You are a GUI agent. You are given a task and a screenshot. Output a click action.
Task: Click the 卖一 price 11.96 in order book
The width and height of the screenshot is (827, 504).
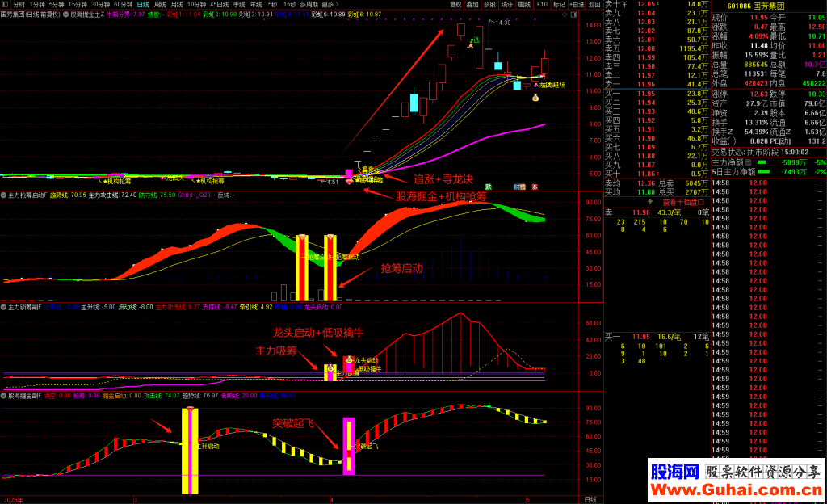[x=645, y=84]
